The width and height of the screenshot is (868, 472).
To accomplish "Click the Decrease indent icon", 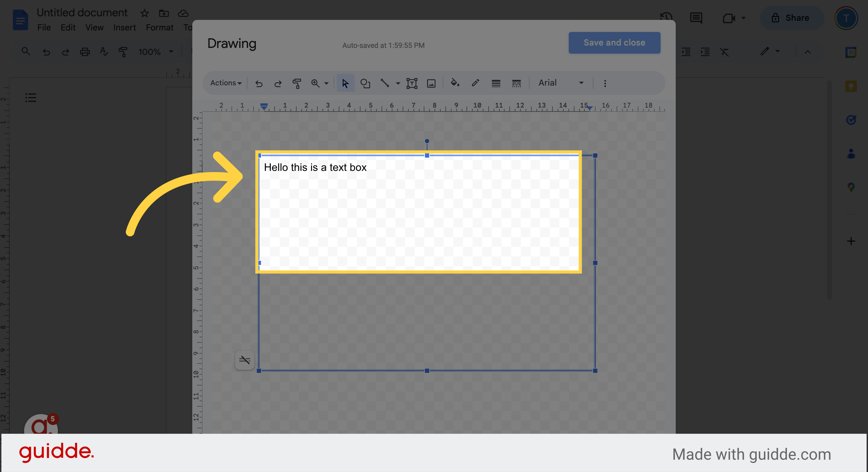I will tap(686, 52).
